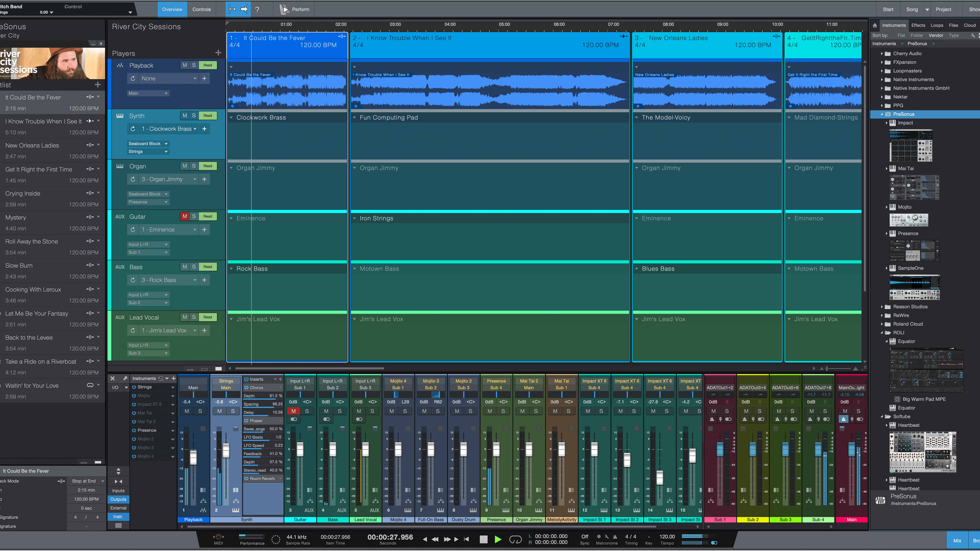This screenshot has height=551, width=980.
Task: Click the Return to Zero transport icon
Action: tap(466, 539)
